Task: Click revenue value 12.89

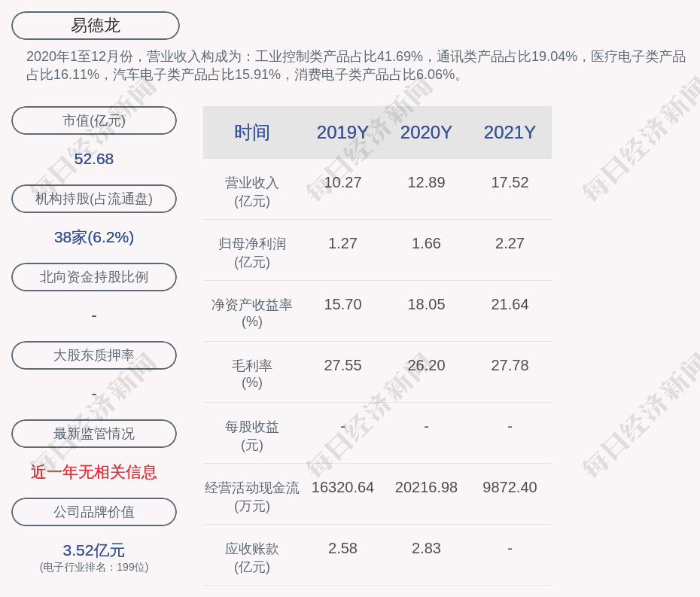Action: [x=426, y=182]
